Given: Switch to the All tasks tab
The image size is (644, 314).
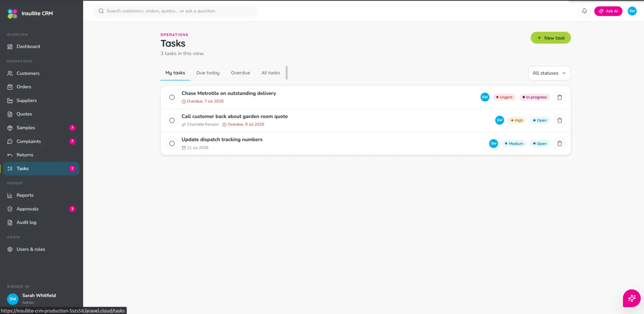Looking at the screenshot, I should tap(270, 73).
